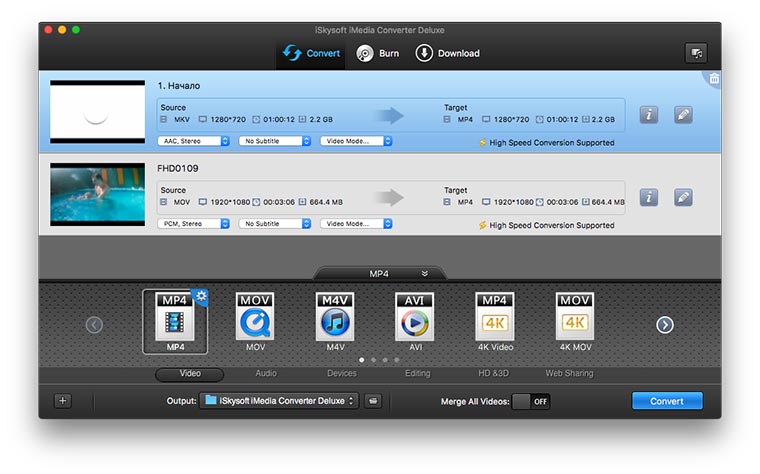Screen dimensions: 760x474
Task: Switch to the Devices format category
Action: [341, 374]
